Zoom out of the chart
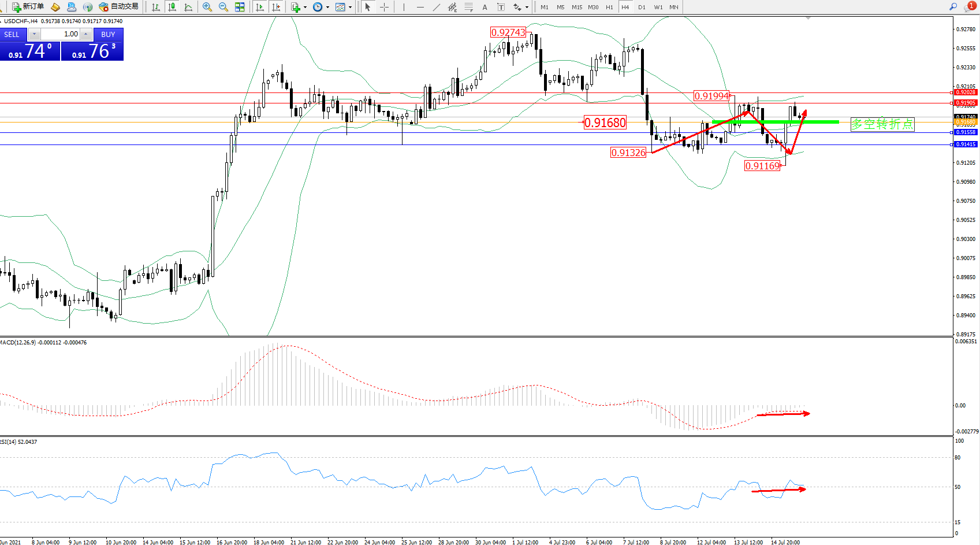The width and height of the screenshot is (980, 545). tap(223, 7)
